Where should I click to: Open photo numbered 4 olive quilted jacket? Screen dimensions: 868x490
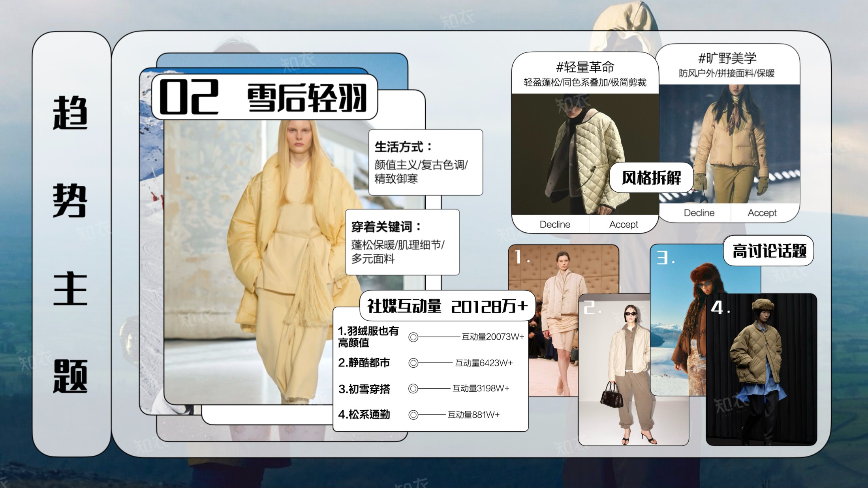(761, 370)
